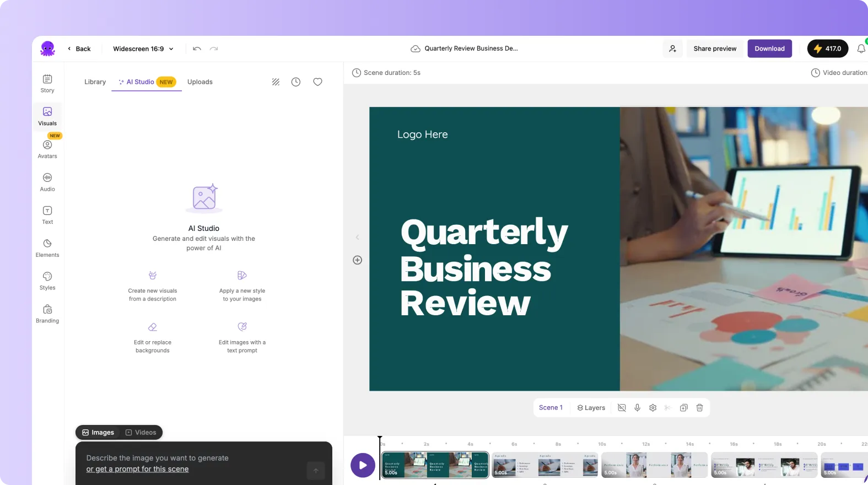Screen dimensions: 868x485
Task: Open the Layers panel
Action: pos(591,408)
